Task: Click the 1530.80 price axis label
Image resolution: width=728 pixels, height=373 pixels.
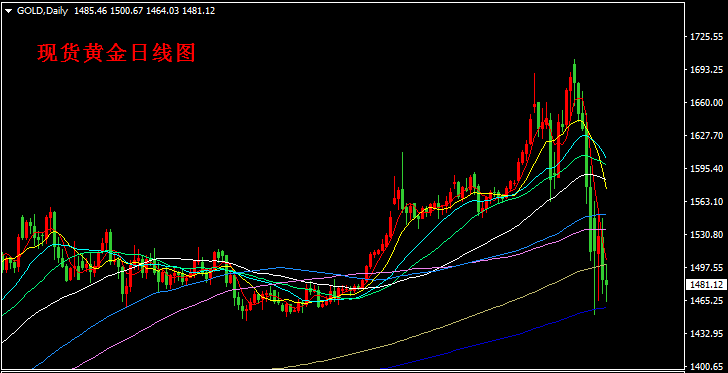Action: click(x=707, y=234)
